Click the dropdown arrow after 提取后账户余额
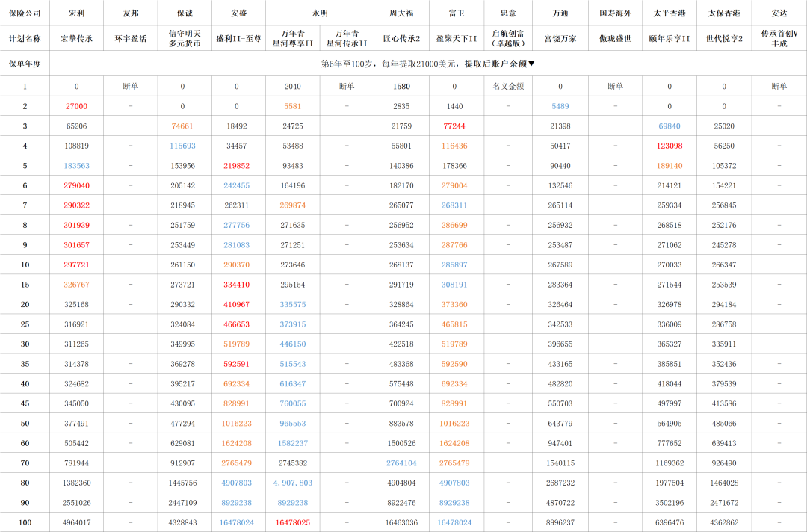The image size is (807, 532). pos(531,64)
